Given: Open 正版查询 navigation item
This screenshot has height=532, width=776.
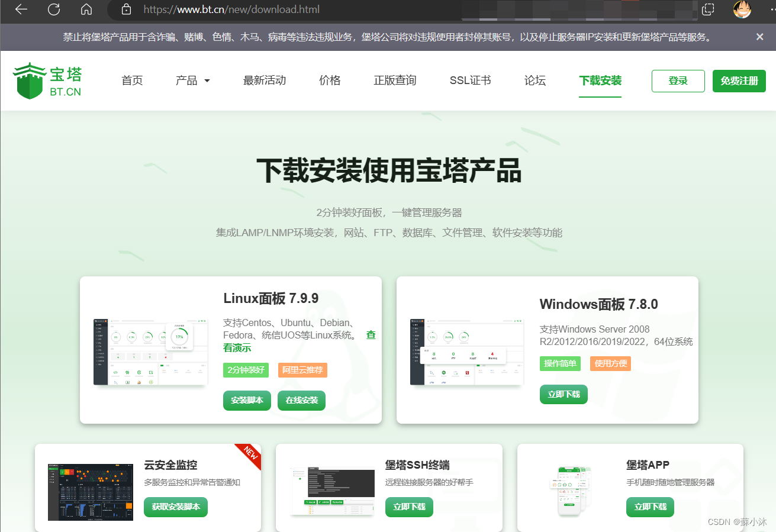Looking at the screenshot, I should (395, 80).
